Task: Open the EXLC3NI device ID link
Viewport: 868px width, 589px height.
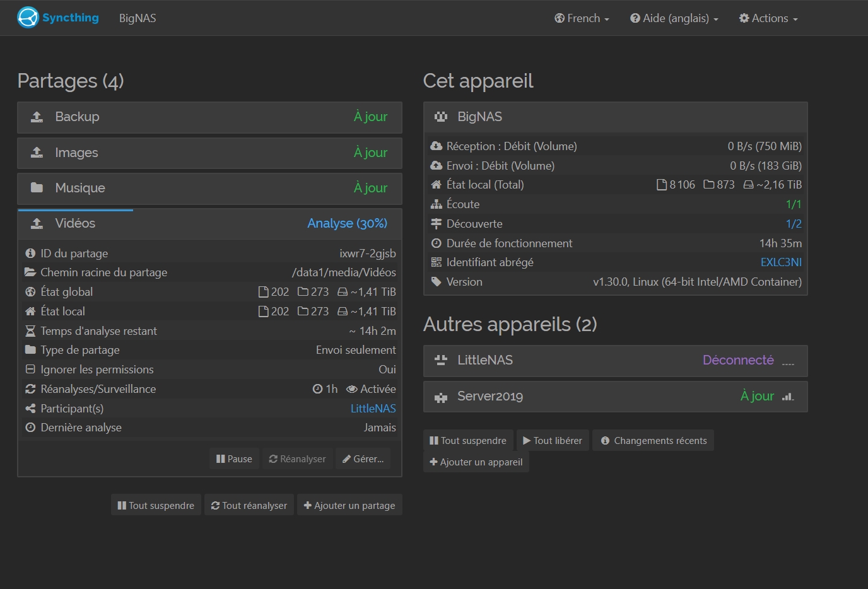Action: [x=781, y=262]
